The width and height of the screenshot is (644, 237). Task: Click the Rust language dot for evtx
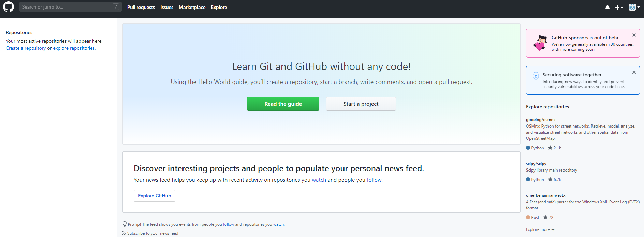528,217
